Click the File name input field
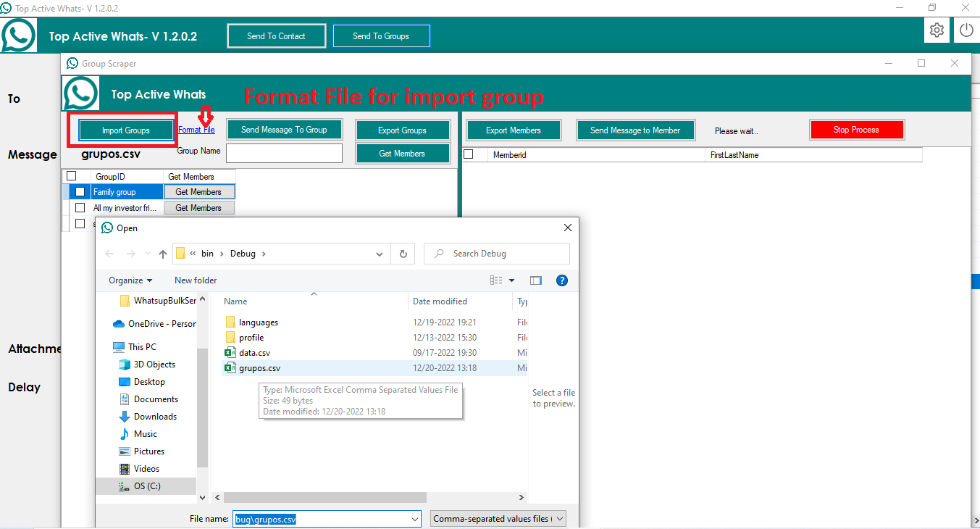980x529 pixels. tap(321, 519)
